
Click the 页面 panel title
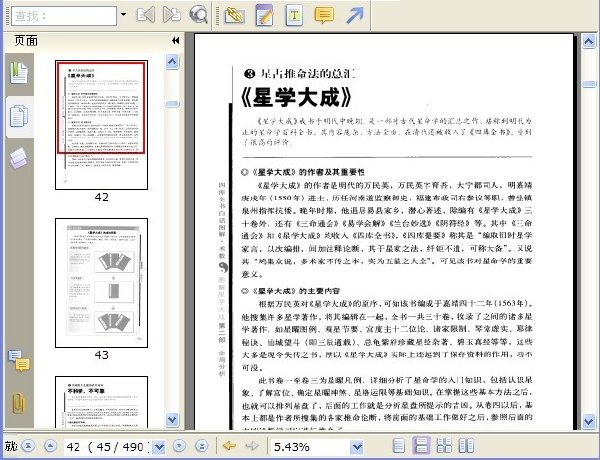[x=26, y=41]
